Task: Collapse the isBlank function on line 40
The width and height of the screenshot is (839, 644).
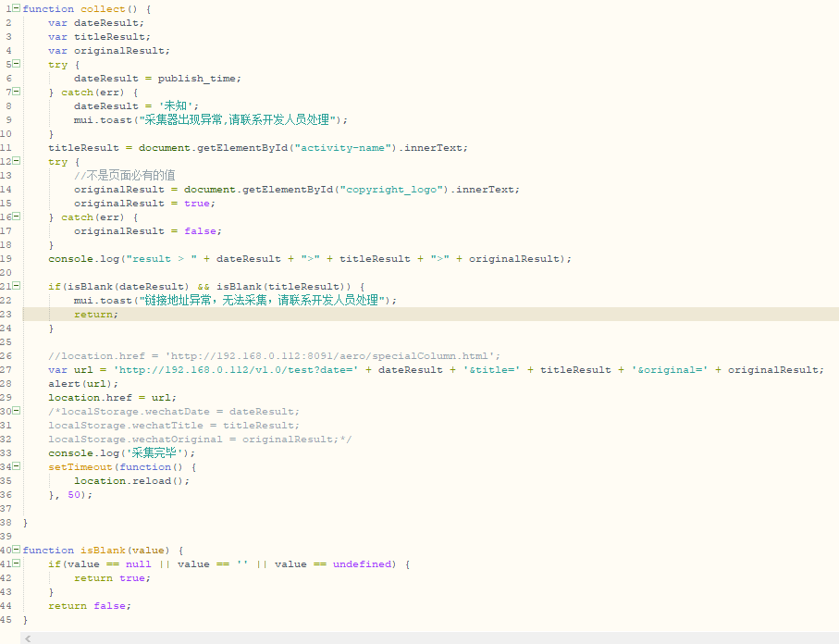Action: (16, 550)
